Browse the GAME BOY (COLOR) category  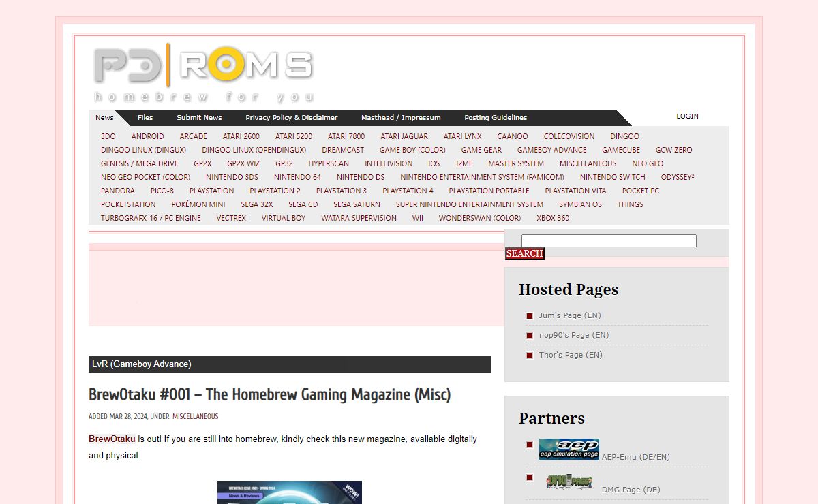coord(412,150)
